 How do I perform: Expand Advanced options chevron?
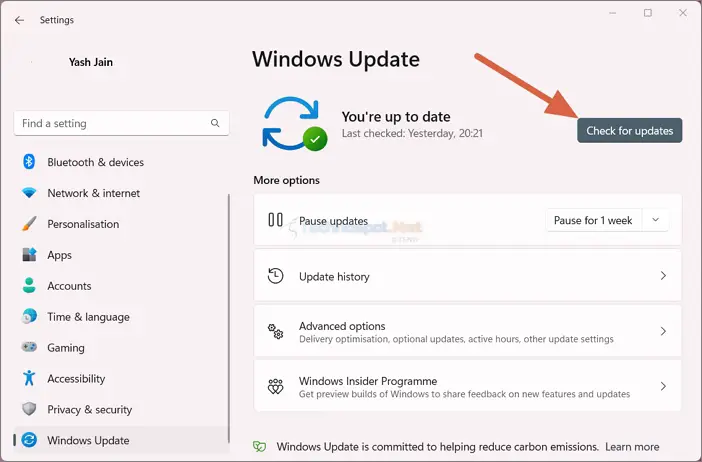tap(663, 331)
